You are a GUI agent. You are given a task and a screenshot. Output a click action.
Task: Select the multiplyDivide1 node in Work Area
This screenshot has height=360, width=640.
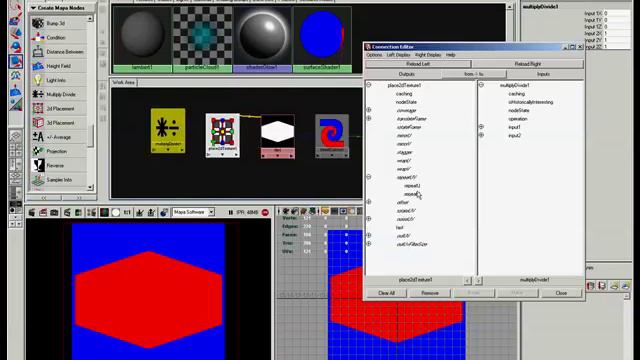[168, 131]
